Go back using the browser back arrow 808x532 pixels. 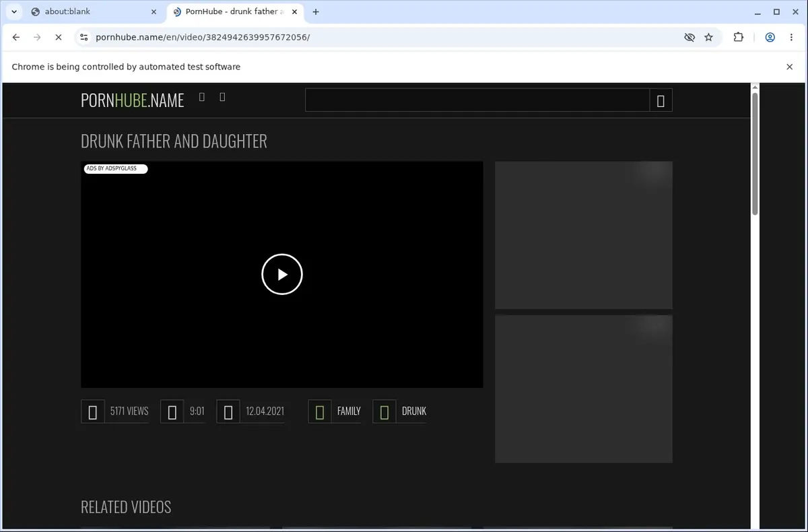[x=16, y=38]
